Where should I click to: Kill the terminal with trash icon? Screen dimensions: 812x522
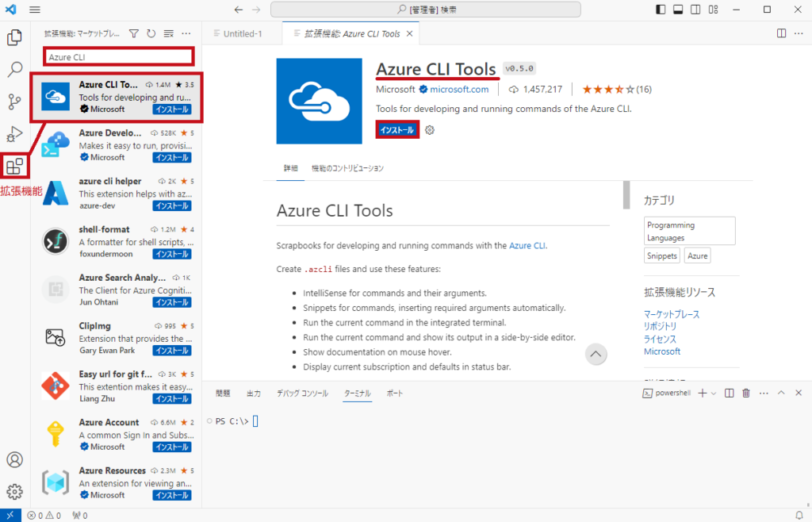(x=746, y=392)
